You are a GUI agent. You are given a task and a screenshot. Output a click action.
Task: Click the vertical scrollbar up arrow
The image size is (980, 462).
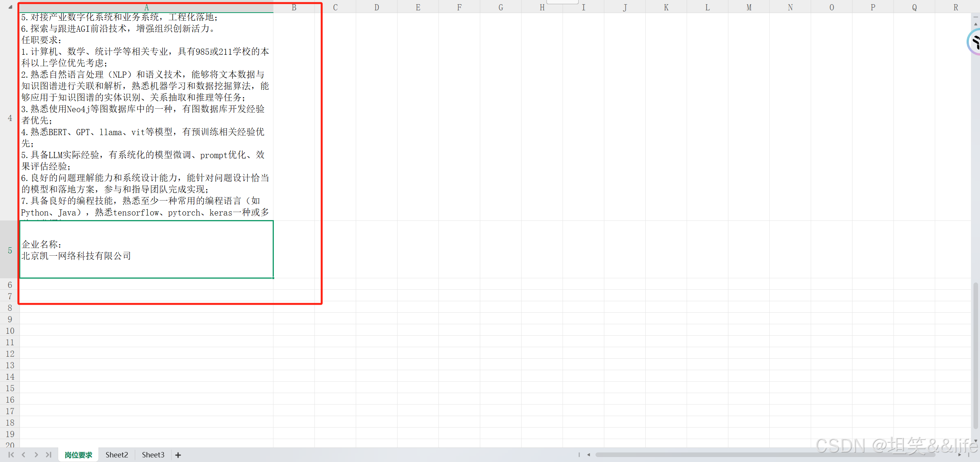975,24
